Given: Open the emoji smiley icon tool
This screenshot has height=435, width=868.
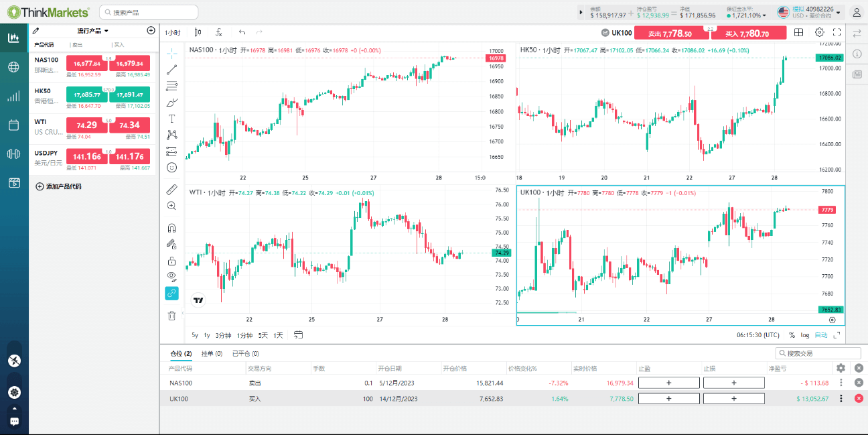Looking at the screenshot, I should (x=171, y=167).
